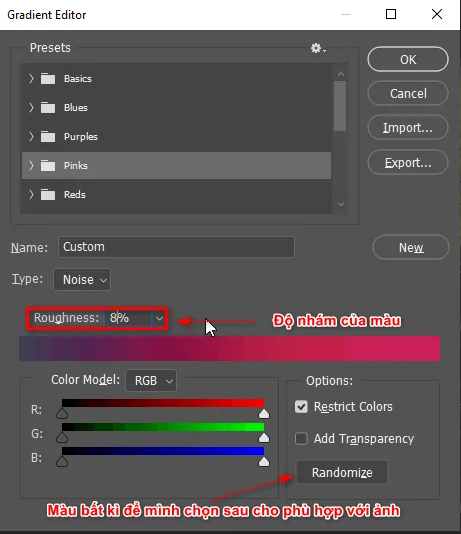
Task: Click the left red channel slider handle
Action: (x=62, y=413)
